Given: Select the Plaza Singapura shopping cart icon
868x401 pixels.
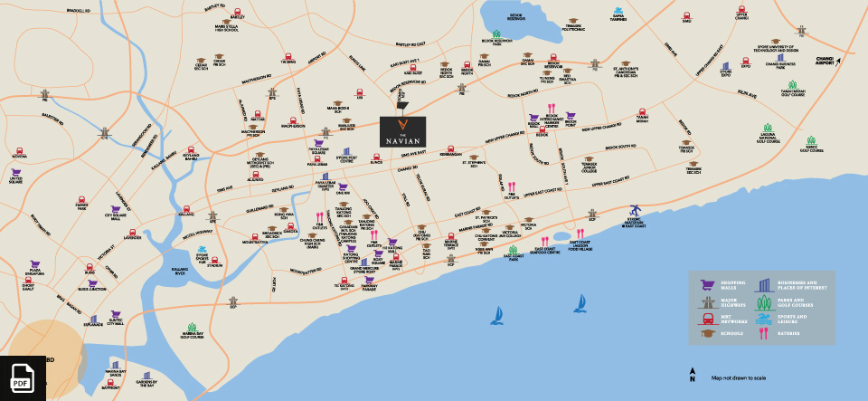Looking at the screenshot, I should [35, 264].
